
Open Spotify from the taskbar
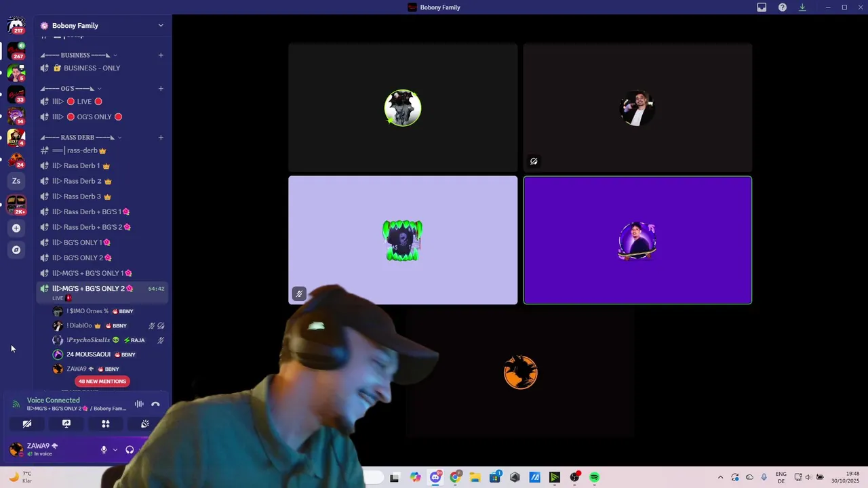click(x=595, y=477)
